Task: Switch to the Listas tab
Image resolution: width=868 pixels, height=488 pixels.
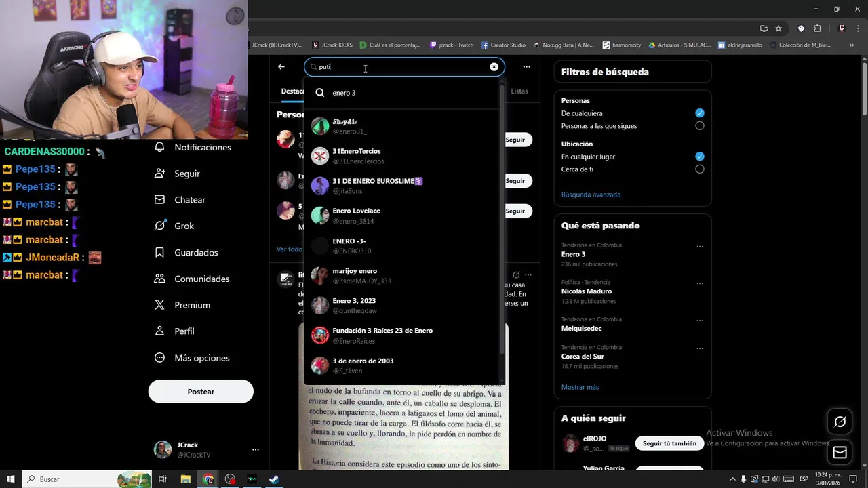Action: 519,91
